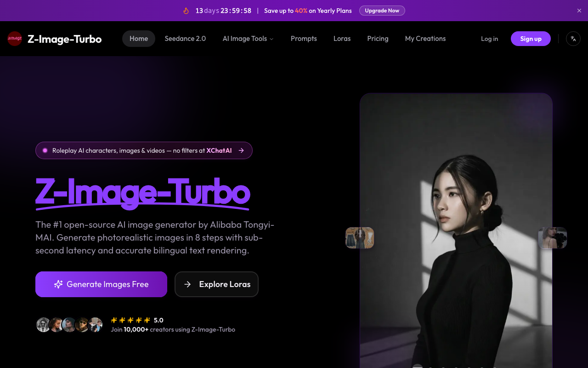Click the Explore Loras button

pos(216,284)
